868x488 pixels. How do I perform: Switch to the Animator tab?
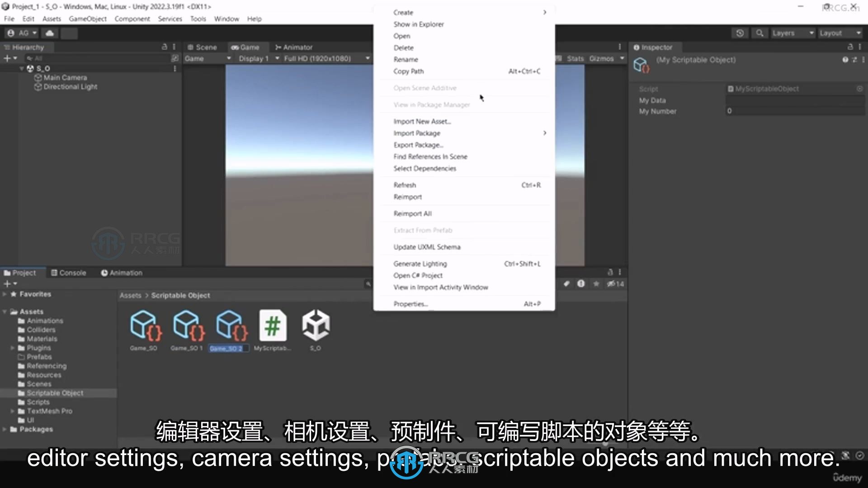(x=294, y=47)
